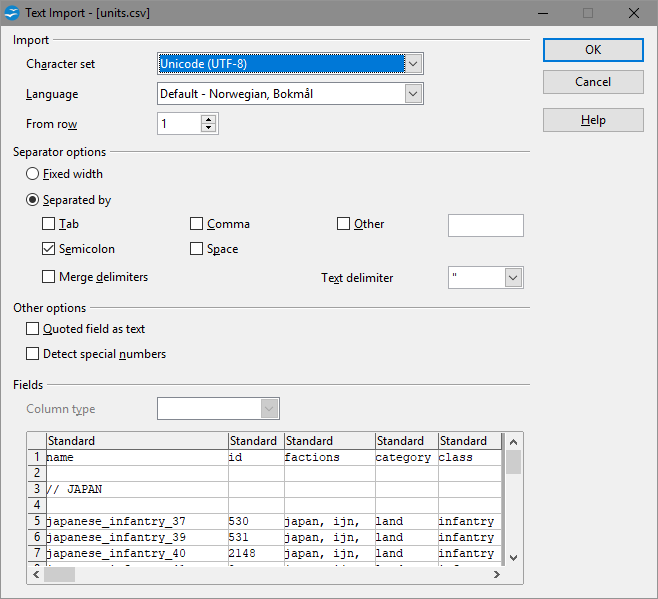Select the Standard header above category column
The width and height of the screenshot is (658, 599).
click(x=407, y=441)
